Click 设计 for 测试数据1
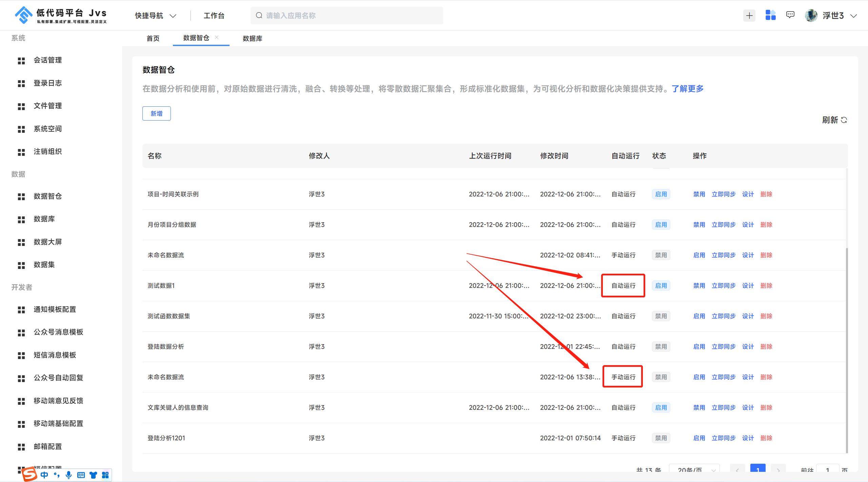 click(x=748, y=286)
